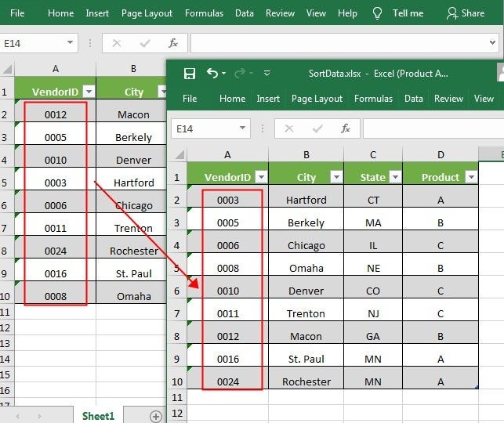This screenshot has height=423, width=504.
Task: Open the Formulas tab in back window
Action: (204, 13)
